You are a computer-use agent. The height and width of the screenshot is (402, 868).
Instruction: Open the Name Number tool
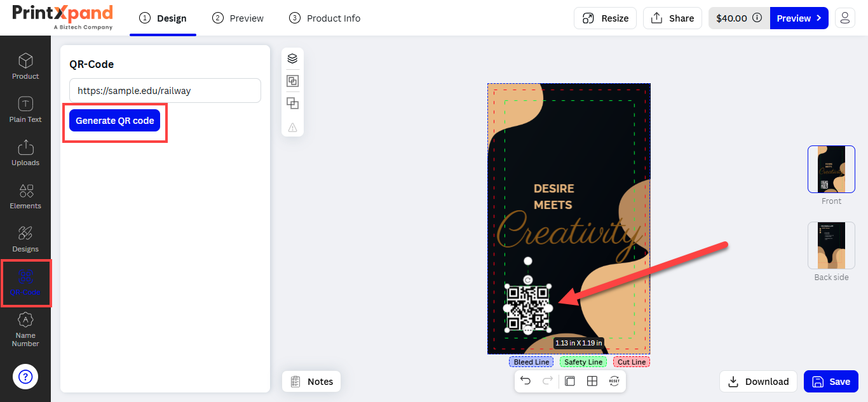point(25,329)
